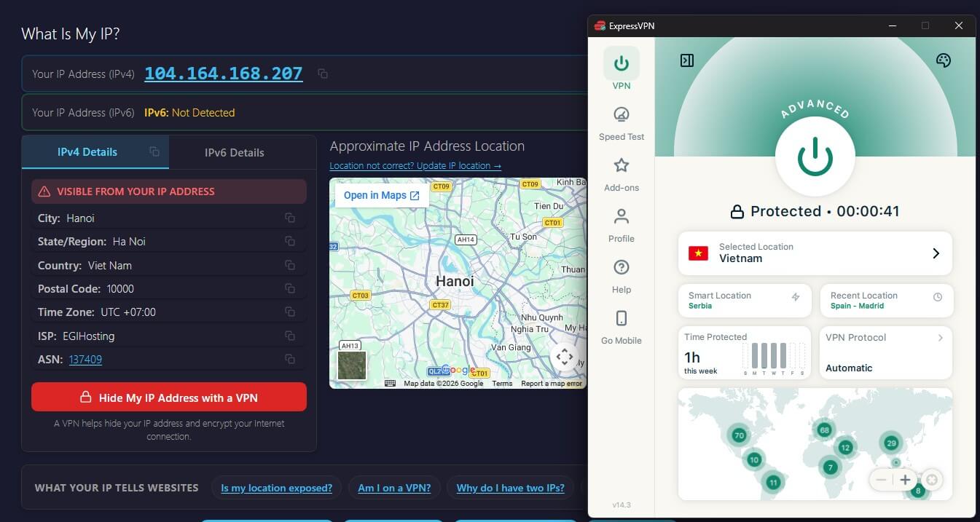
Task: Select the 10 servers cluster on map
Action: [754, 459]
